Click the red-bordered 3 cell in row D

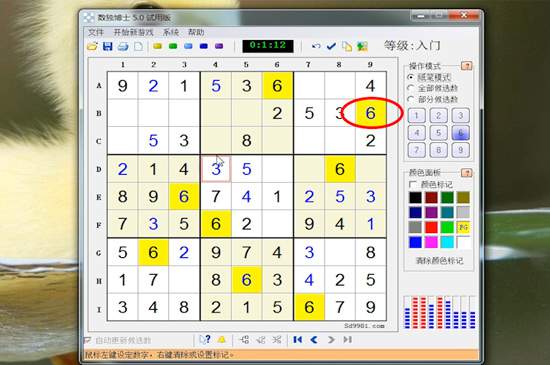216,169
